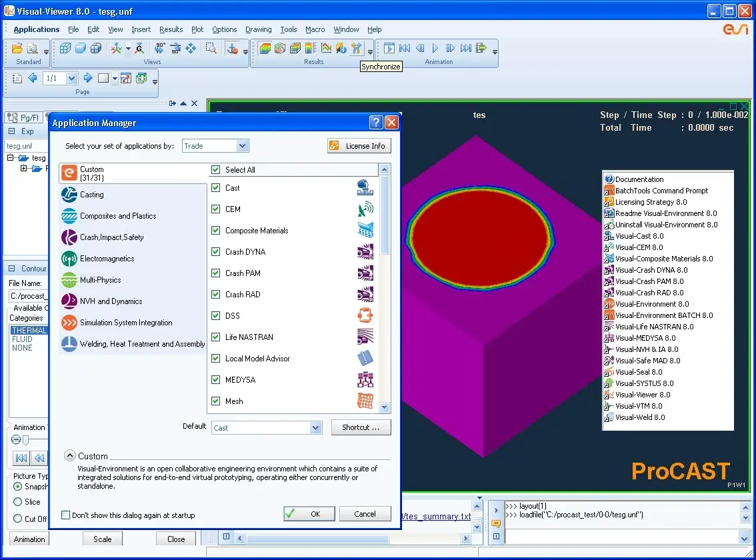The height and width of the screenshot is (560, 756).
Task: Click the application list vertical scrollbar thumb
Action: 384,215
